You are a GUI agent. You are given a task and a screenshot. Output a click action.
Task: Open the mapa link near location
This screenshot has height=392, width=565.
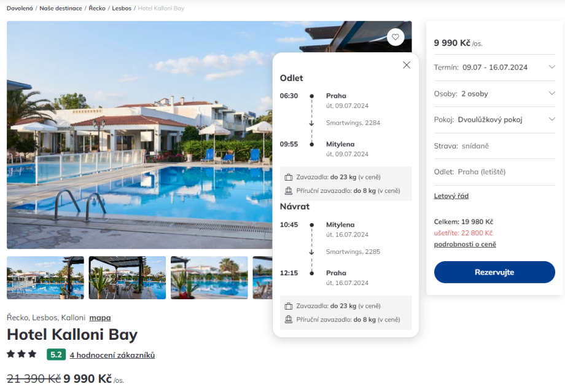point(100,318)
